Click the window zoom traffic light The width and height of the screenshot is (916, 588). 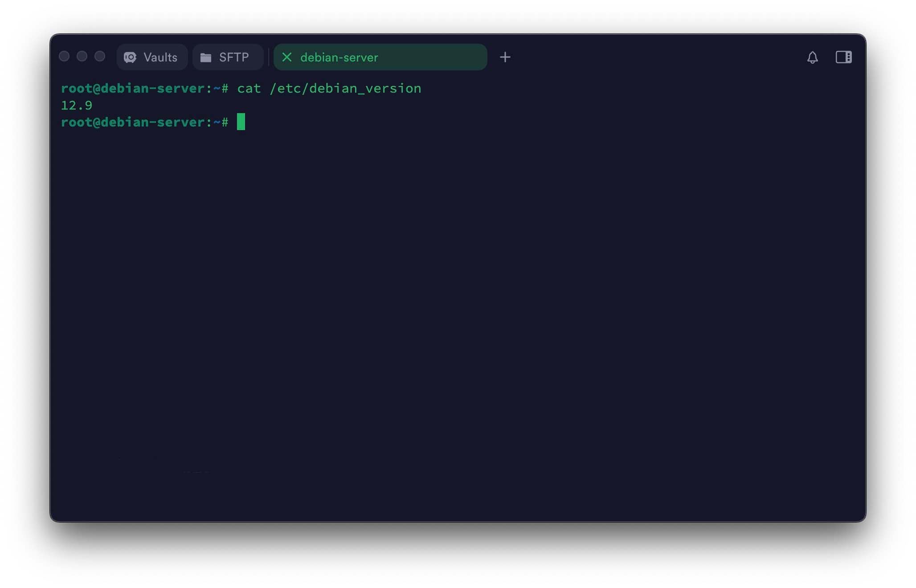pos(100,56)
